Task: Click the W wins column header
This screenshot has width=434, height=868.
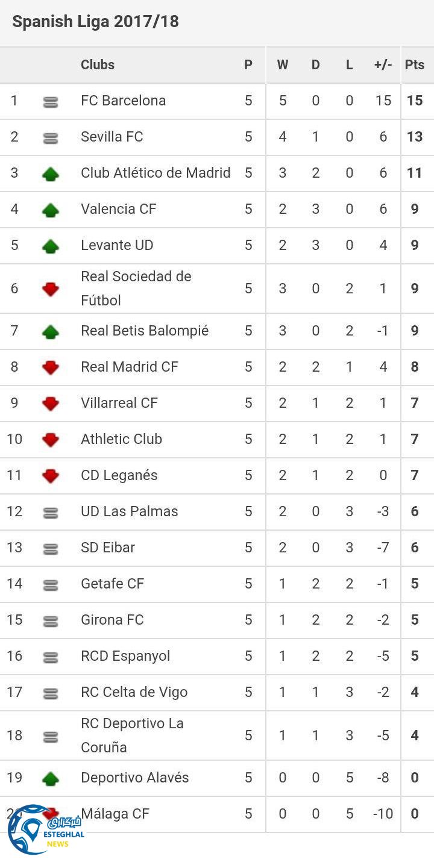Action: pyautogui.click(x=282, y=65)
